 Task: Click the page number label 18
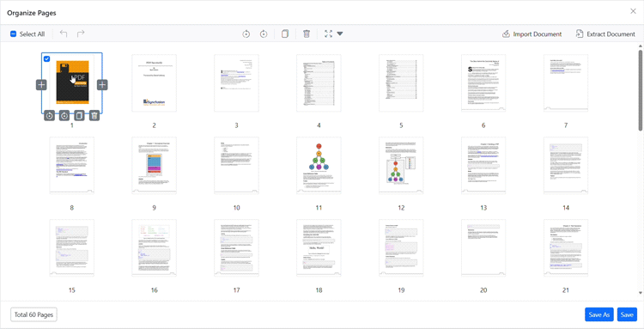(319, 290)
